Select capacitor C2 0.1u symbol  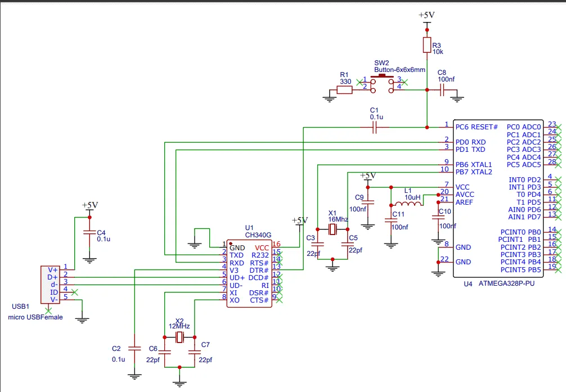point(134,349)
